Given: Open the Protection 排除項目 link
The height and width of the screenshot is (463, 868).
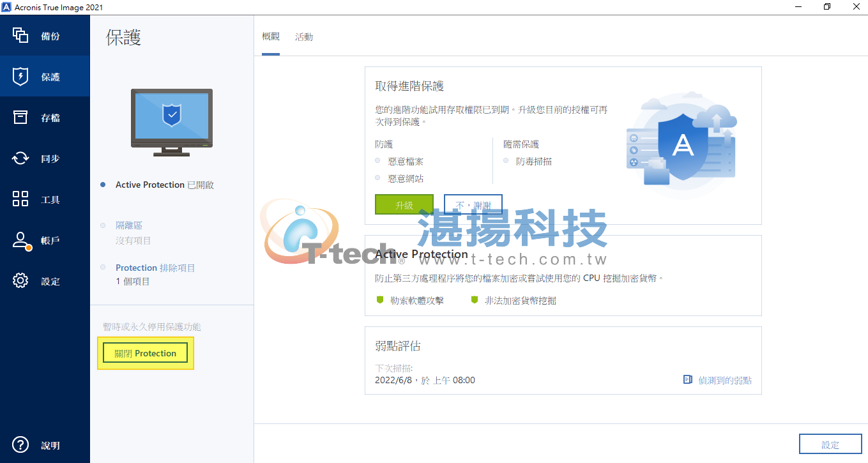Looking at the screenshot, I should tap(155, 268).
